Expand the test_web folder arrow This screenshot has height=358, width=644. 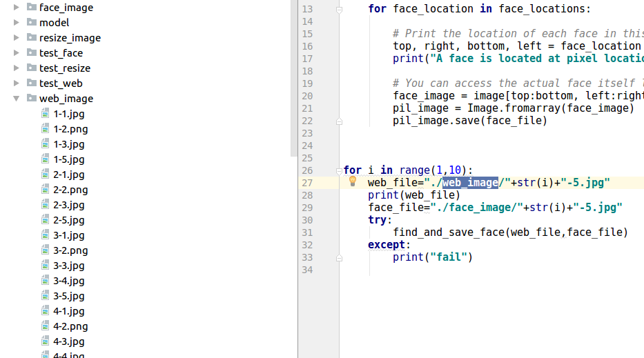coord(17,83)
